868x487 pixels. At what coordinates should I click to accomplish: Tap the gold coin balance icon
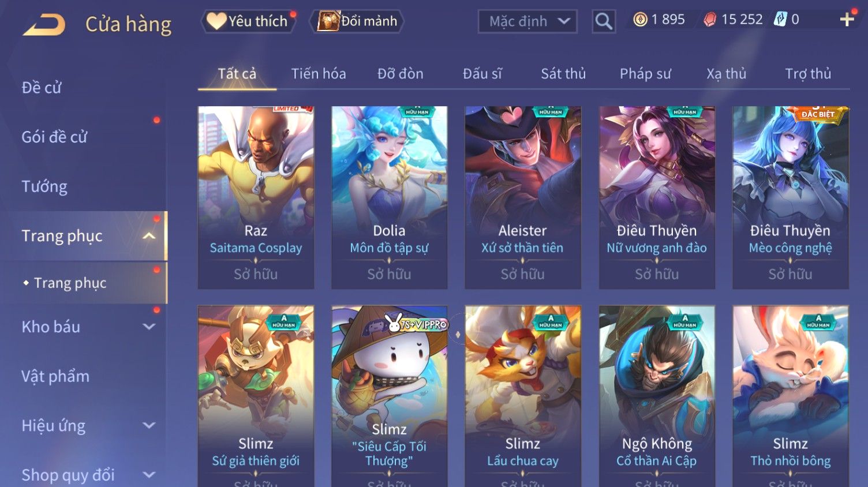640,20
